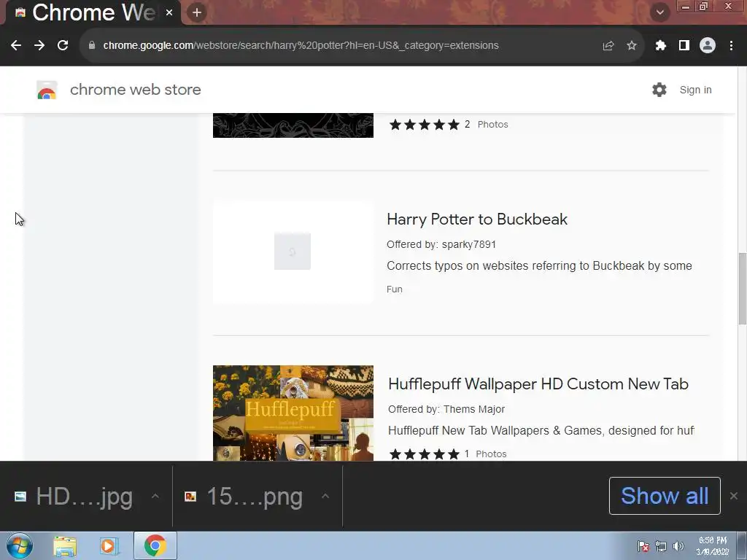The width and height of the screenshot is (747, 560).
Task: Go forward with the forward arrow
Action: click(39, 45)
